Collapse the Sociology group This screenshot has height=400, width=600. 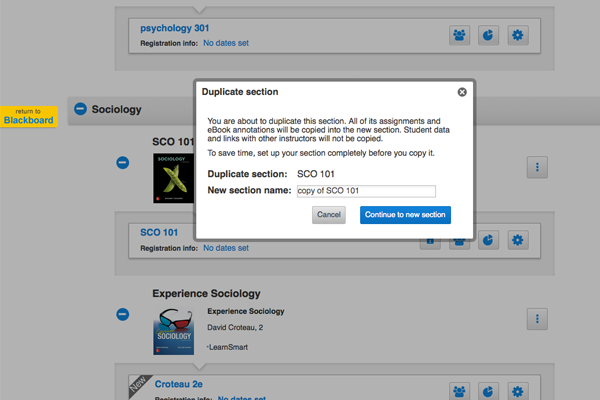tap(80, 109)
